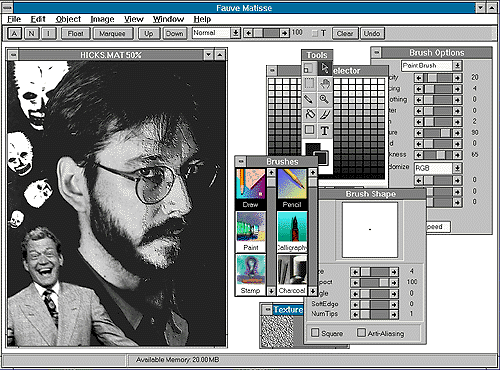Click down arrow beside Charcoal in Brushes
500x370 pixels.
pyautogui.click(x=313, y=291)
